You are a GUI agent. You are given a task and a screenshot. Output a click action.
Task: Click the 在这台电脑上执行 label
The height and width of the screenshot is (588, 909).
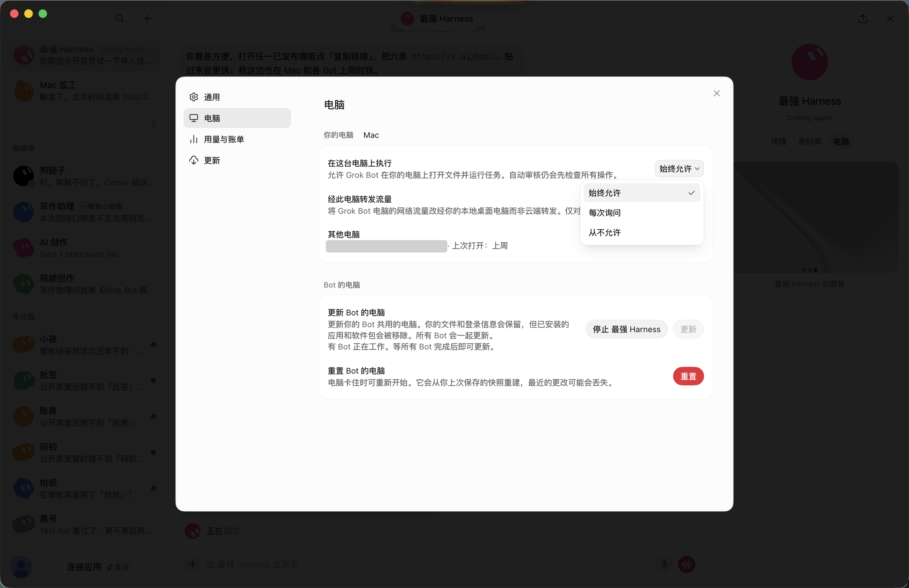359,163
